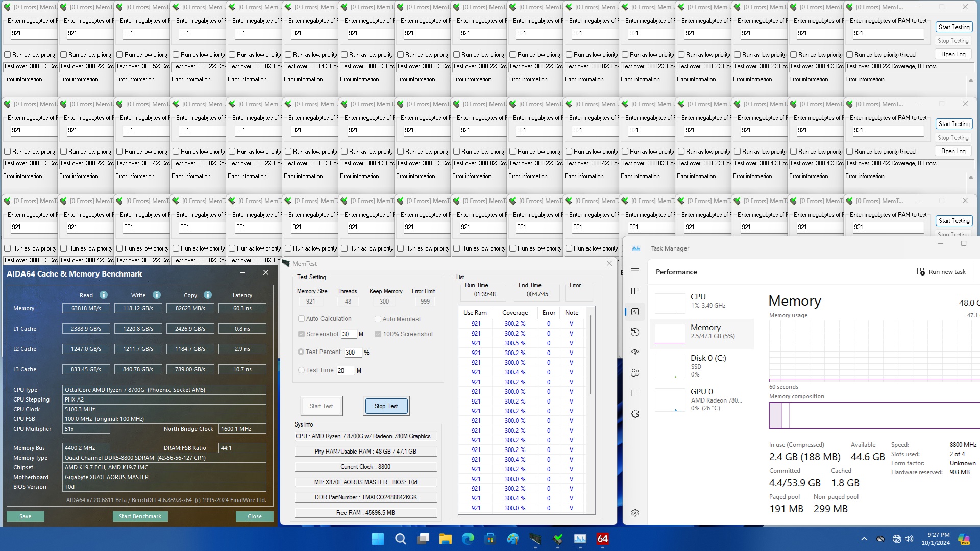Click the network icon in system tray
The image size is (980, 551).
tap(897, 539)
